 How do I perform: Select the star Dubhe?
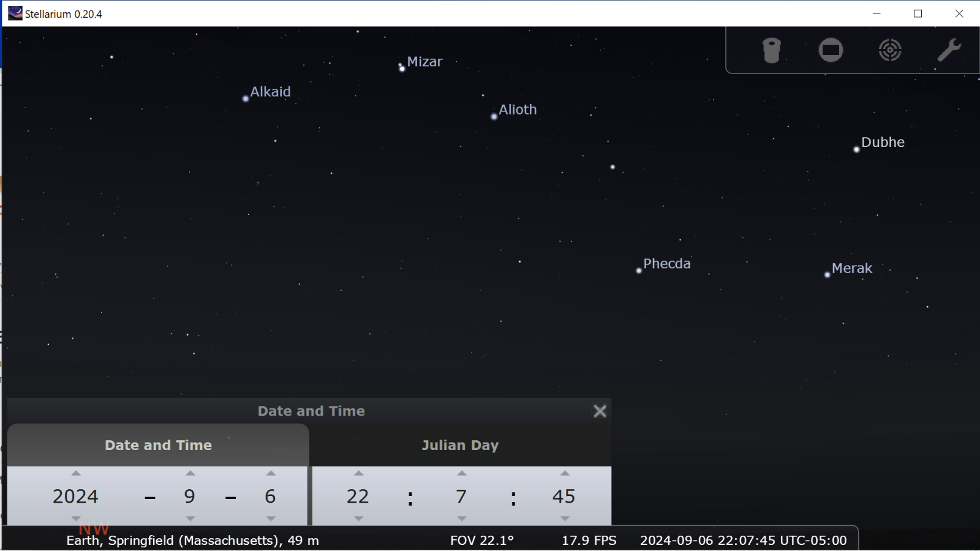tap(856, 149)
